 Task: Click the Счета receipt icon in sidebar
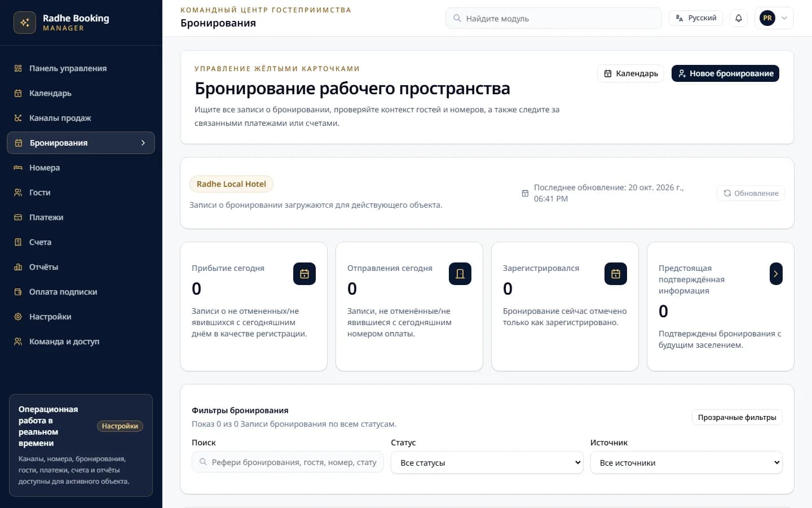click(18, 242)
